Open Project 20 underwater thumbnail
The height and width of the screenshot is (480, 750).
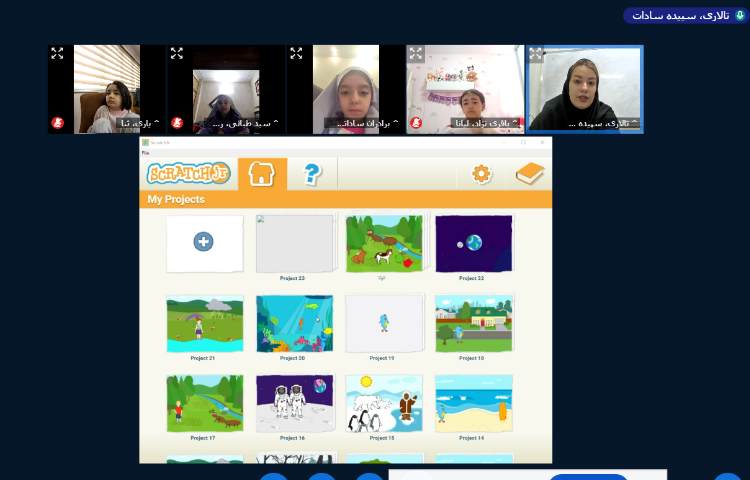pyautogui.click(x=294, y=324)
